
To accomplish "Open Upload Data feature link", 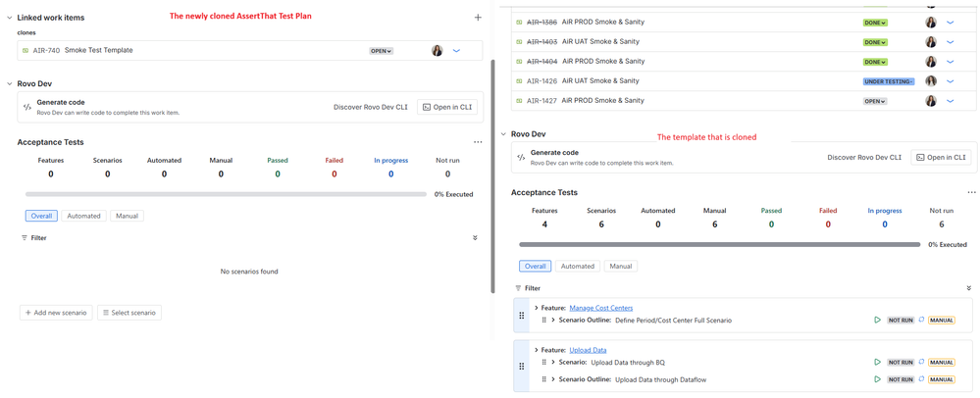I will click(x=588, y=350).
